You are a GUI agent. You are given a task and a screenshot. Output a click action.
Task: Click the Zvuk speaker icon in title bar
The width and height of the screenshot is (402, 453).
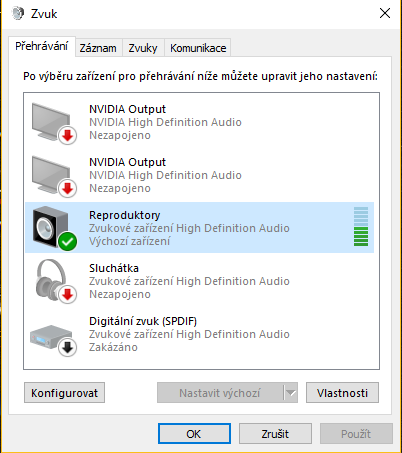coord(18,13)
